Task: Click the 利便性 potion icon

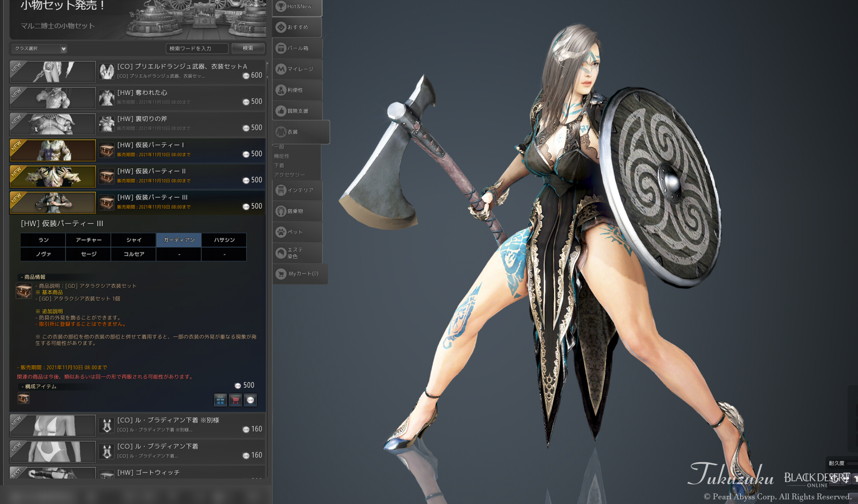Action: (281, 90)
